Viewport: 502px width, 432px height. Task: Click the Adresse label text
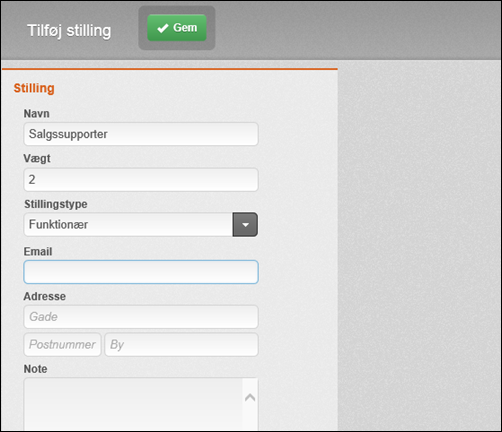click(x=45, y=296)
